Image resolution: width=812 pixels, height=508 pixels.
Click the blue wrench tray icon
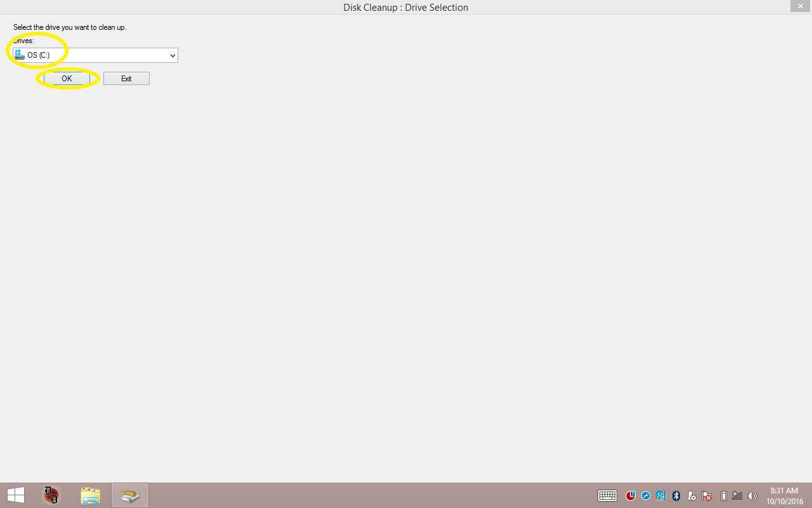click(646, 496)
